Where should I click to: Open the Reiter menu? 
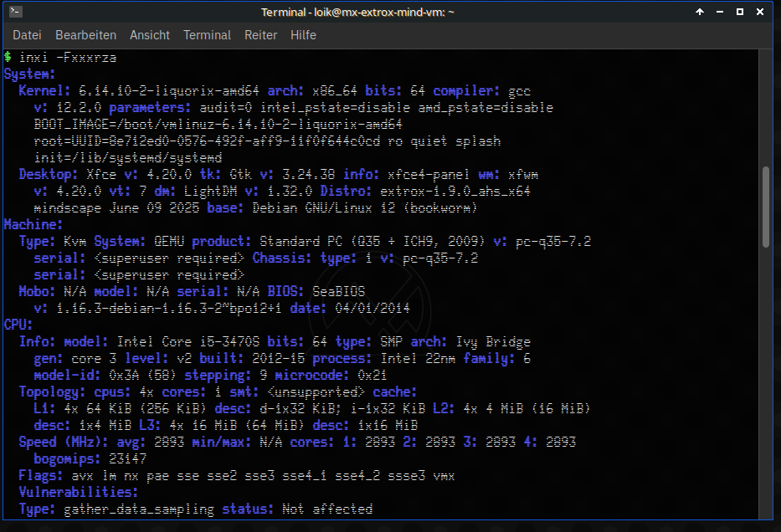[x=260, y=35]
